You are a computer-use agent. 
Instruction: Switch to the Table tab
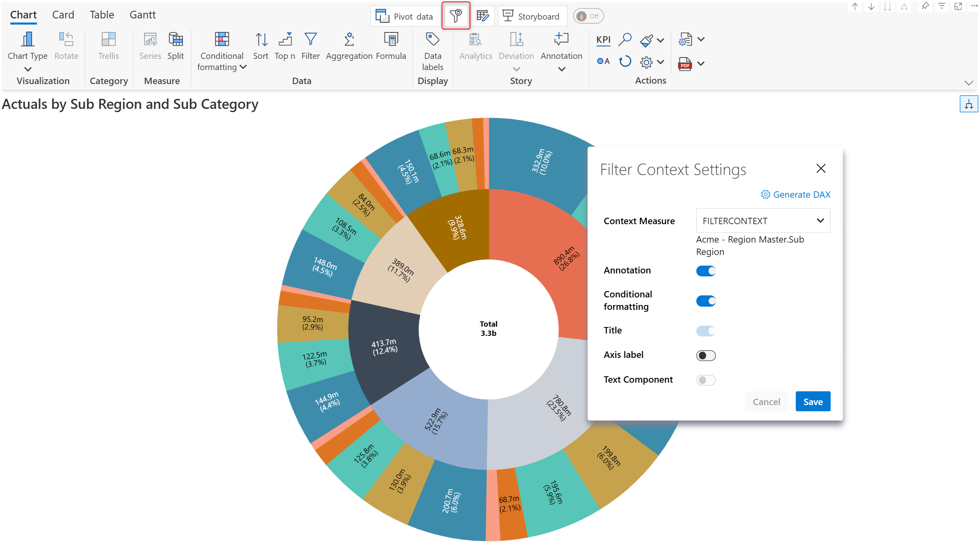[x=102, y=15]
